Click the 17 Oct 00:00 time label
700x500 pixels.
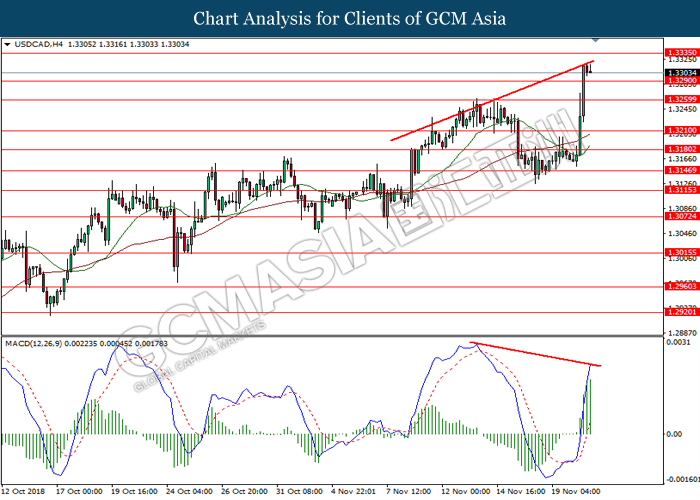tap(79, 492)
